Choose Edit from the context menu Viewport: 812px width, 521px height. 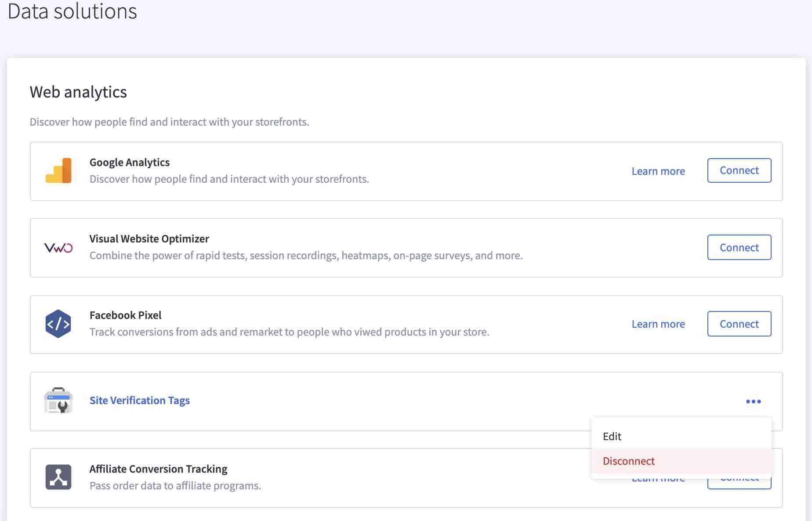coord(612,436)
